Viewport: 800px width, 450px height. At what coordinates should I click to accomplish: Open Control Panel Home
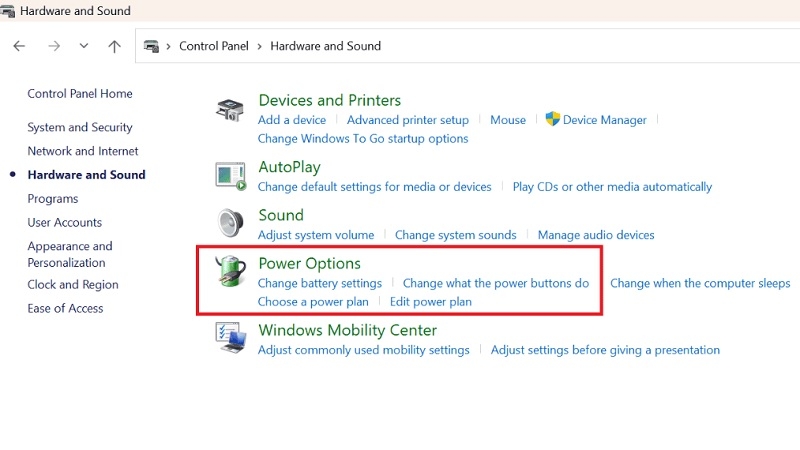click(x=80, y=93)
